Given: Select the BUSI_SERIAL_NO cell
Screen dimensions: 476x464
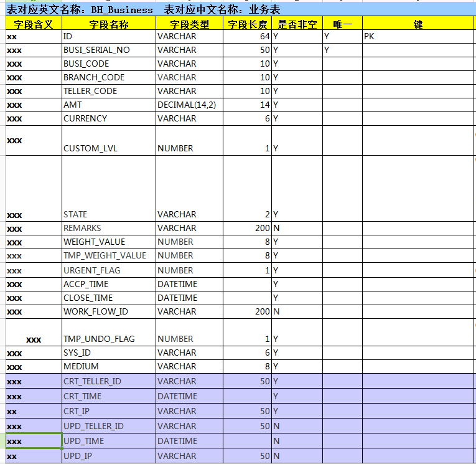Looking at the screenshot, I should tap(109, 50).
